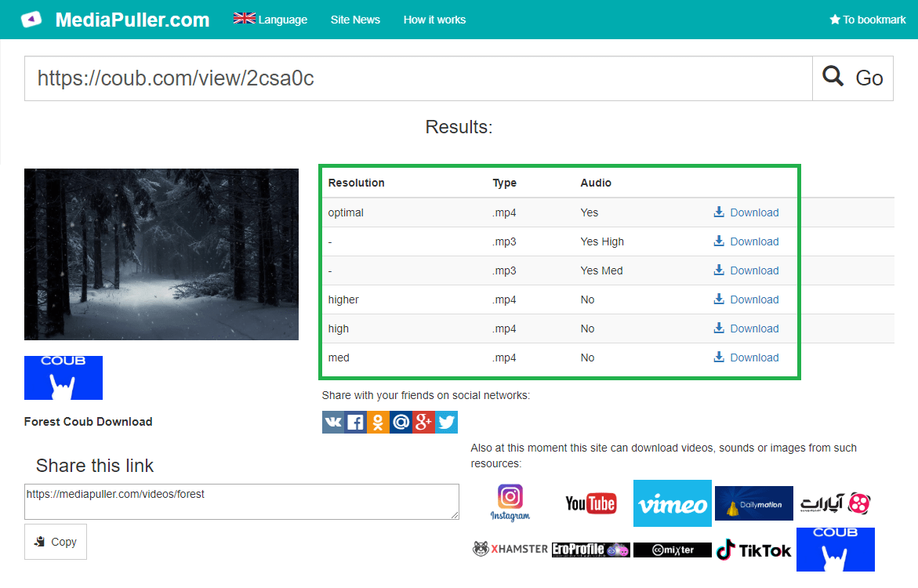Open the Aparat resource logo
This screenshot has width=918, height=588.
point(836,503)
